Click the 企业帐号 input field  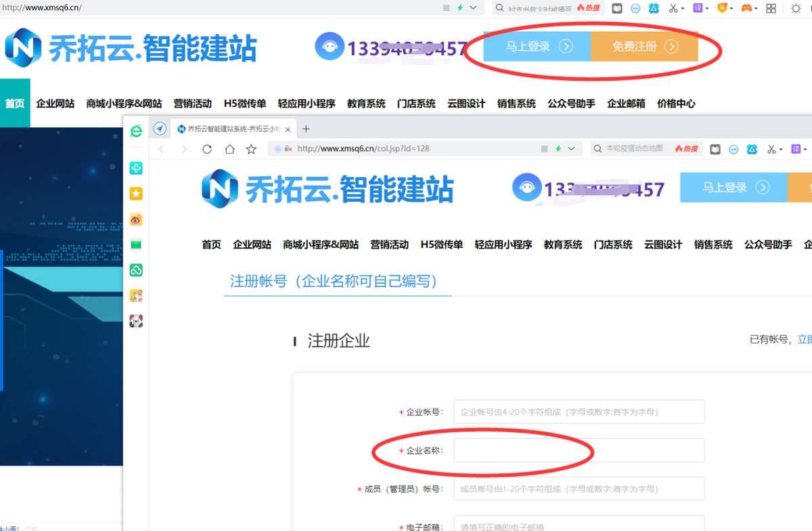[579, 411]
